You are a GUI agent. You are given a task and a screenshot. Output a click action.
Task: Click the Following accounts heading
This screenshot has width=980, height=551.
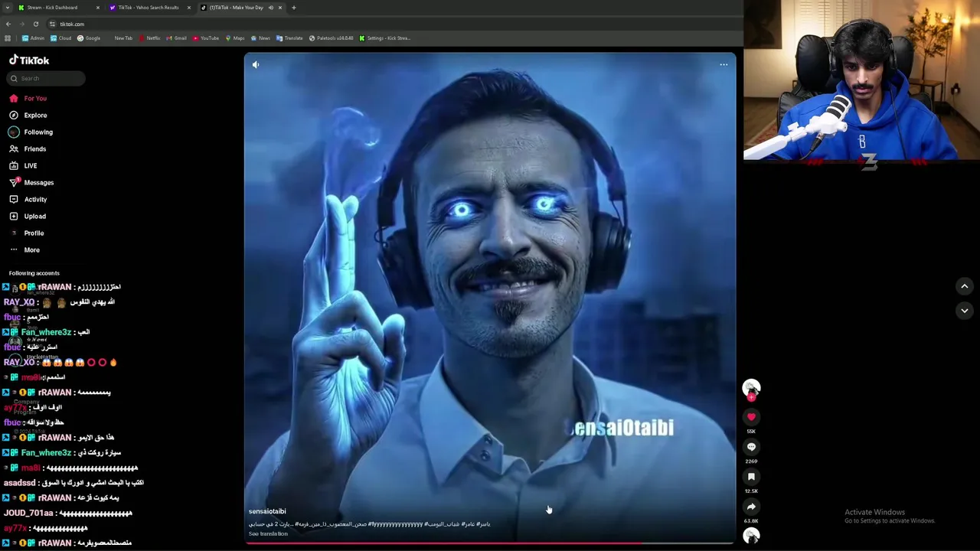point(34,273)
